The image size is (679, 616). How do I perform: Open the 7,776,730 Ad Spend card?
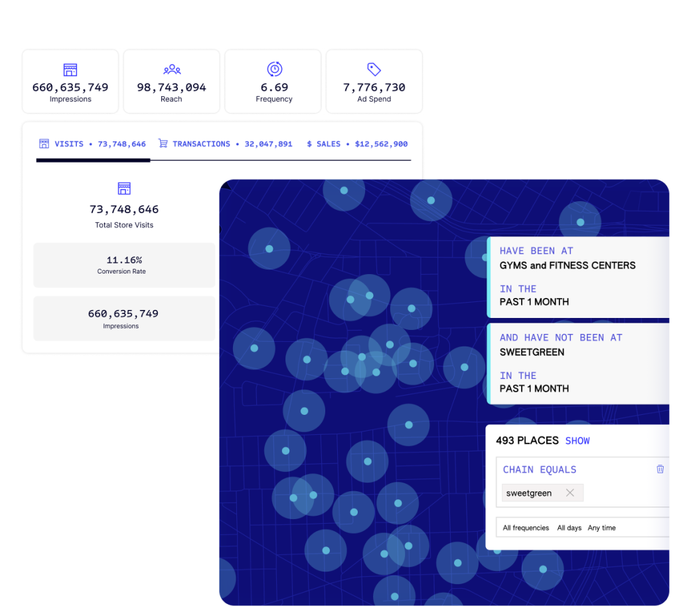(x=374, y=82)
